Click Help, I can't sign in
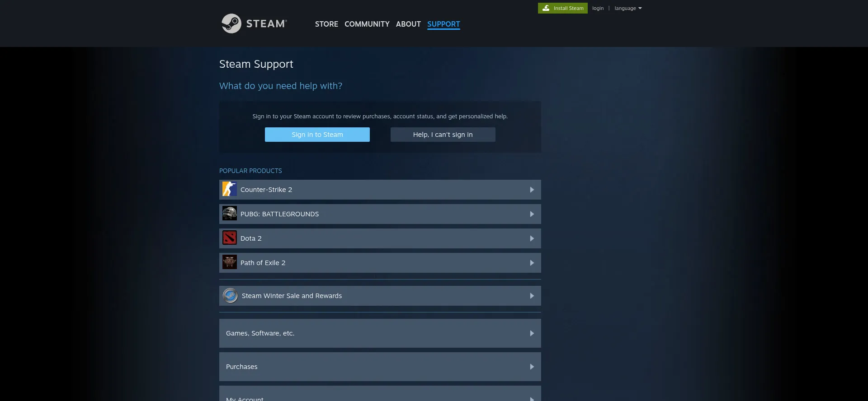 click(x=443, y=135)
